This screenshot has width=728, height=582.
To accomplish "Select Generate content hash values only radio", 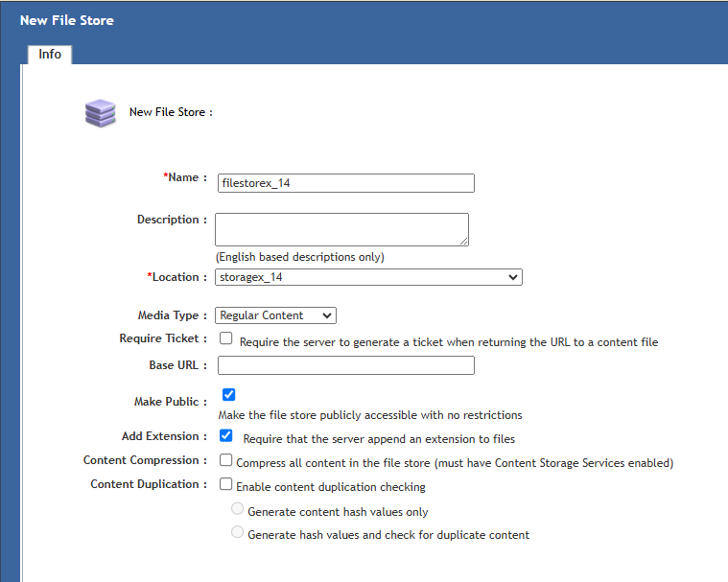I will (x=237, y=509).
